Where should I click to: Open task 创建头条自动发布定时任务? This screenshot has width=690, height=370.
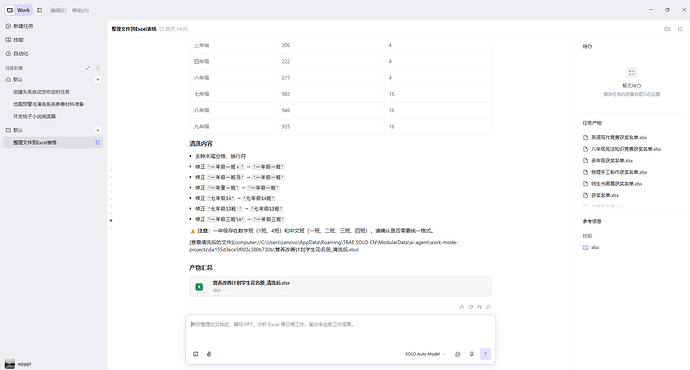tap(41, 92)
